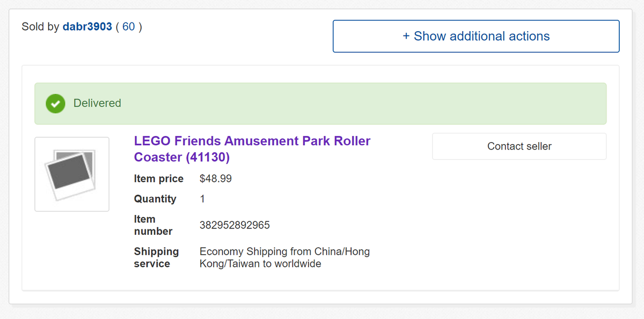
Task: Click the Sold by text
Action: [x=40, y=27]
